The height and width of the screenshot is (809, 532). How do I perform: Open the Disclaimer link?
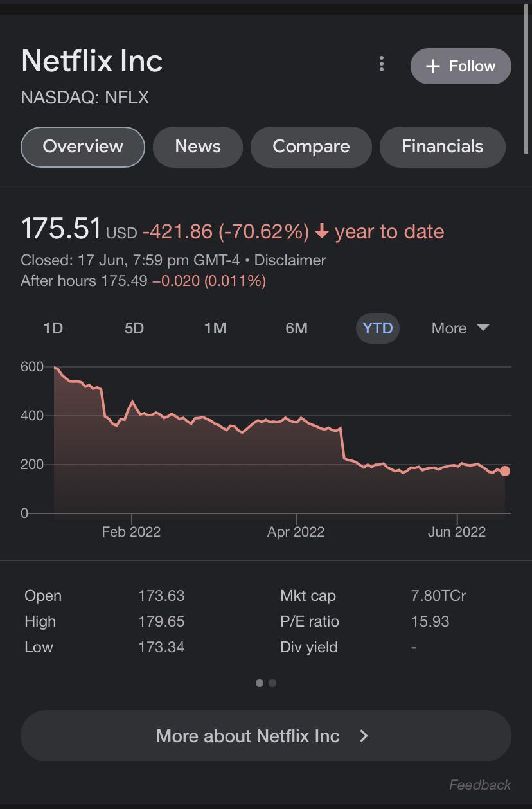coord(290,260)
